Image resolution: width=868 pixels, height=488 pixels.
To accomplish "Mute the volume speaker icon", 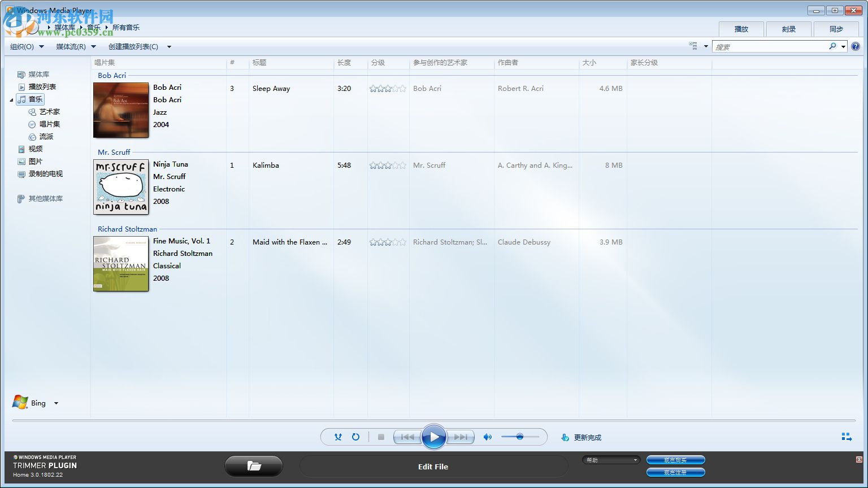I will point(487,437).
